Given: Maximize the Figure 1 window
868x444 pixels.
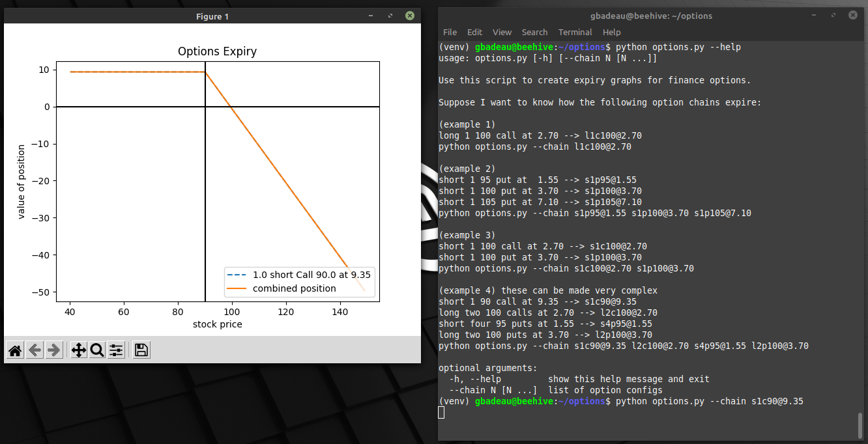Looking at the screenshot, I should coord(390,15).
